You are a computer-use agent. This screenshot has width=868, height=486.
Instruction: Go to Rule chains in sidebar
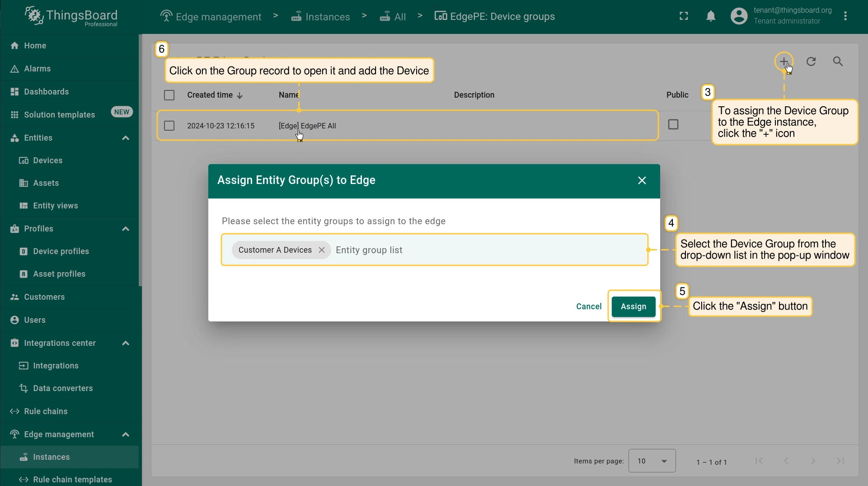coord(46,411)
